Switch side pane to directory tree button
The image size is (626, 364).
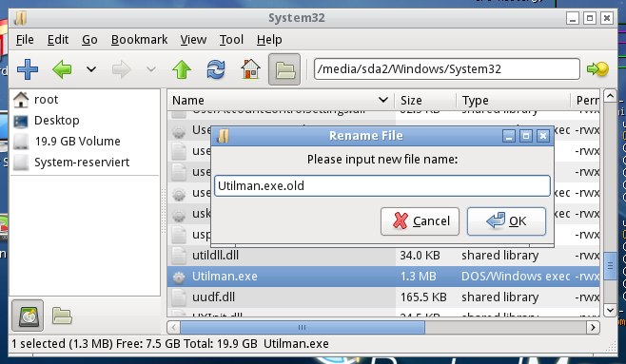tap(62, 316)
